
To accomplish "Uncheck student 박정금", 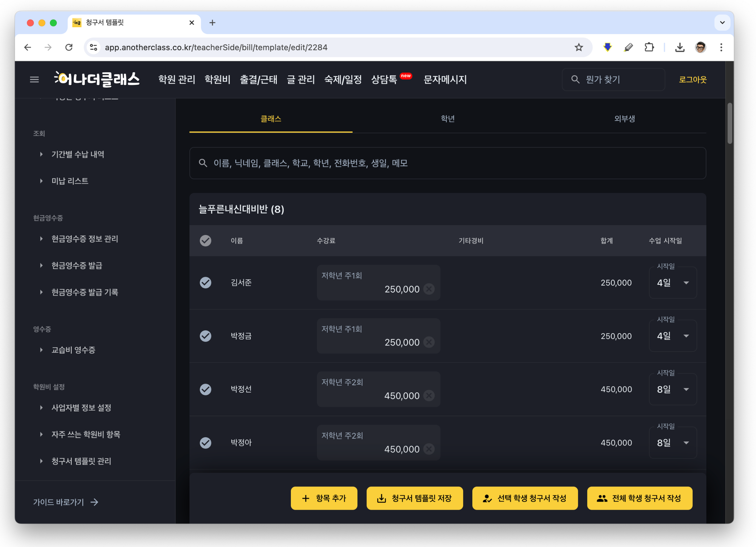I will (206, 336).
